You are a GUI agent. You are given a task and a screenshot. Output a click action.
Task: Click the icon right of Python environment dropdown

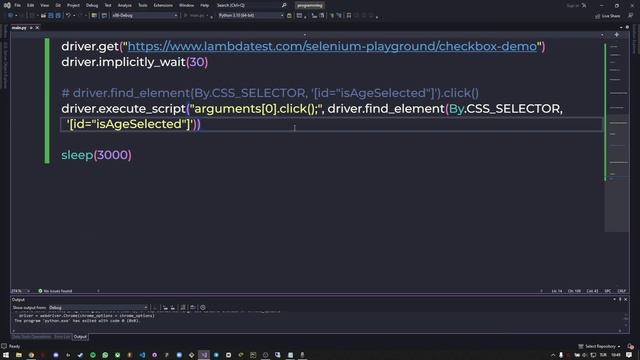click(x=289, y=16)
